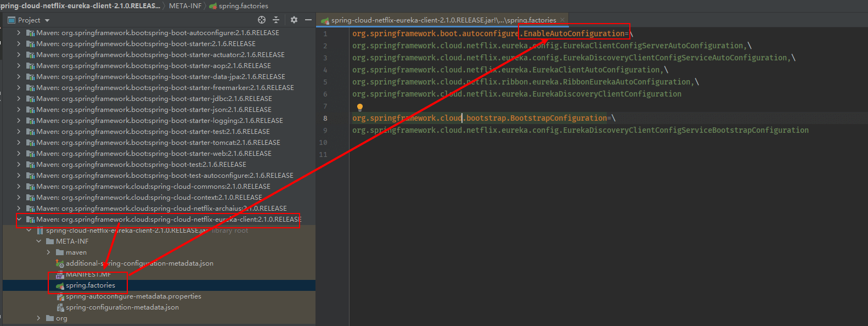This screenshot has width=868, height=326.
Task: Click RibbonEurekaAutoConfiguration text on line 5
Action: coord(627,82)
